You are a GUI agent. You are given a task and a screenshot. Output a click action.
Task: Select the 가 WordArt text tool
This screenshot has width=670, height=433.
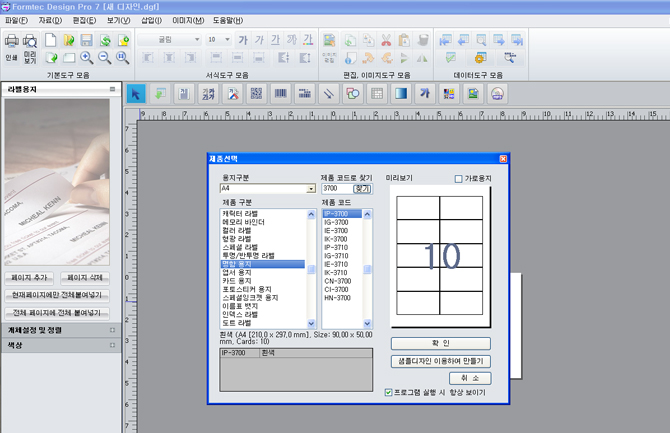(x=425, y=94)
